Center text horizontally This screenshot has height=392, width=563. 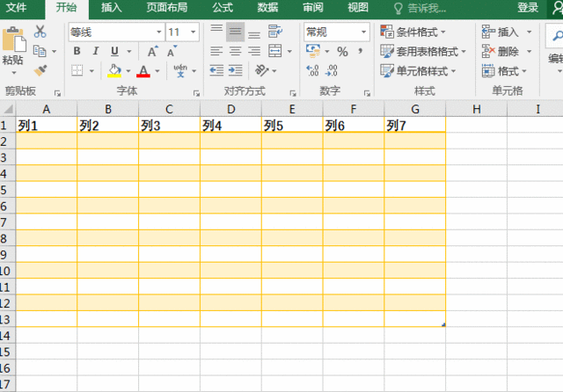click(235, 51)
